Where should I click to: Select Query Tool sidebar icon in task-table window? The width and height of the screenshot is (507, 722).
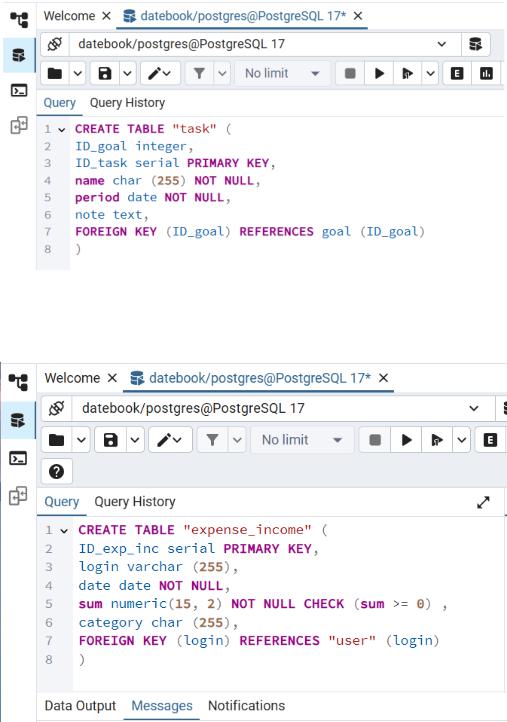click(19, 55)
